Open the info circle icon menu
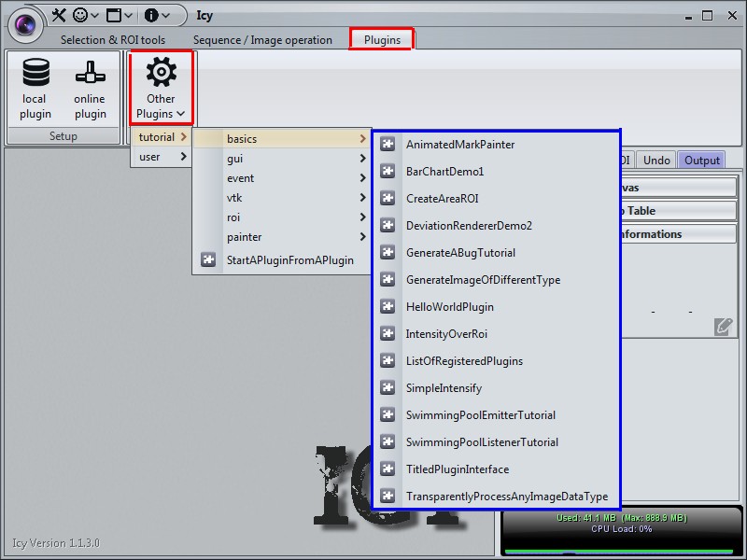 click(151, 15)
